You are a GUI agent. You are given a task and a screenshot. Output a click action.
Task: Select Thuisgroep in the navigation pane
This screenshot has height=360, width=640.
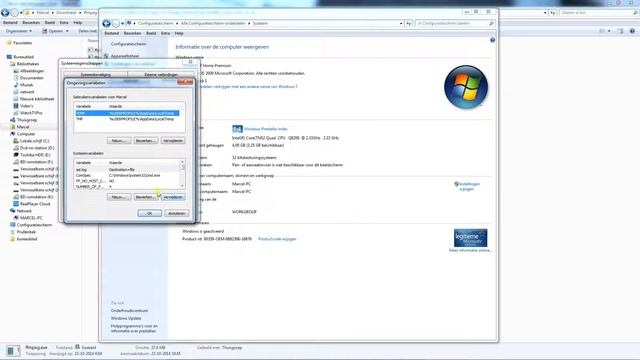27,120
